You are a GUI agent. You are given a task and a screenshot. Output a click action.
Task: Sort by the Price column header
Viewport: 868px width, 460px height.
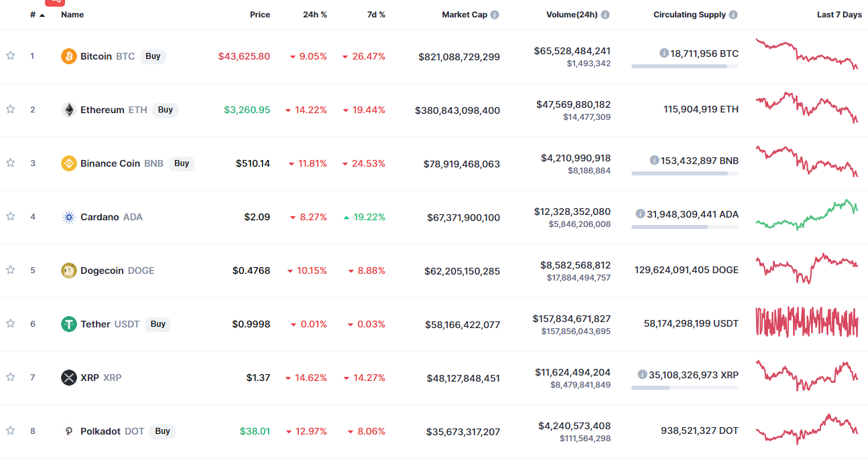[x=260, y=15]
